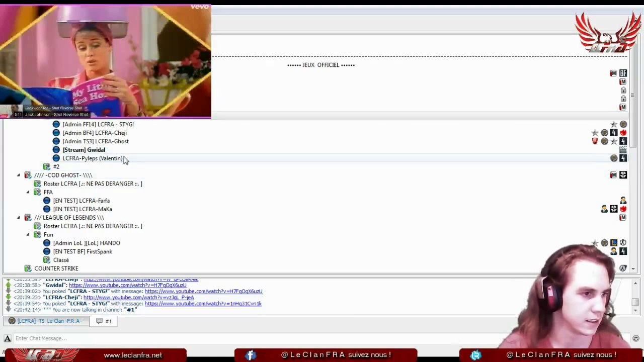Click the League of Legends badge on HANDO's row
This screenshot has width=644, height=362.
click(x=614, y=243)
